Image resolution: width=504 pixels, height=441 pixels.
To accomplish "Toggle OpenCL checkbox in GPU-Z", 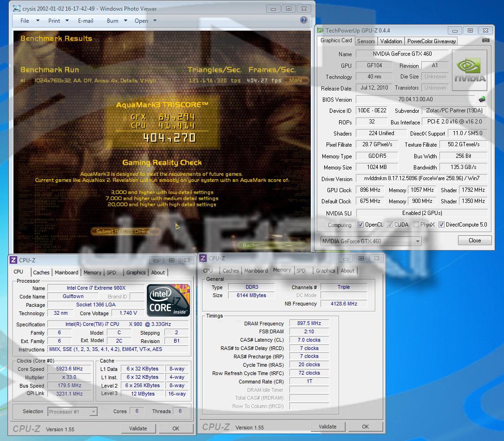I will pyautogui.click(x=360, y=225).
